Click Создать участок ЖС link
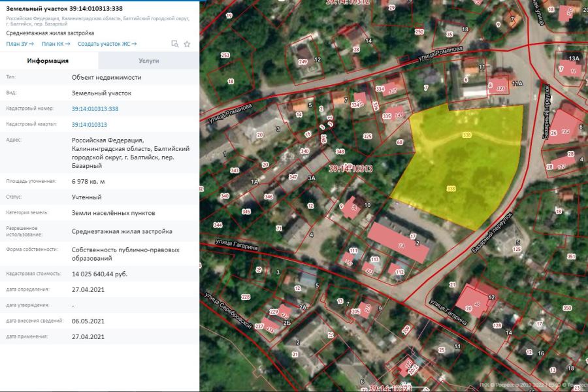Viewport: 588px width, 392px height. [x=106, y=44]
